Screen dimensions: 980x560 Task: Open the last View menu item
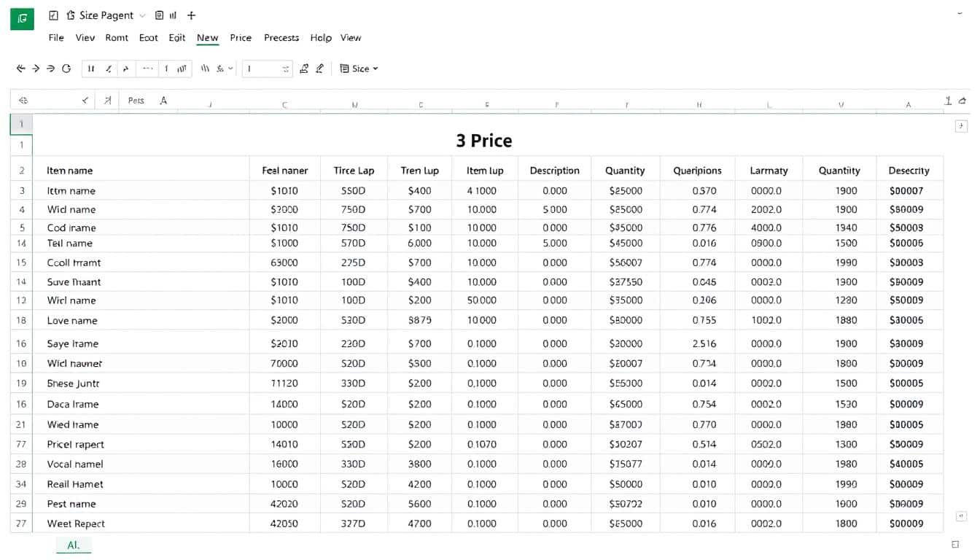[351, 38]
